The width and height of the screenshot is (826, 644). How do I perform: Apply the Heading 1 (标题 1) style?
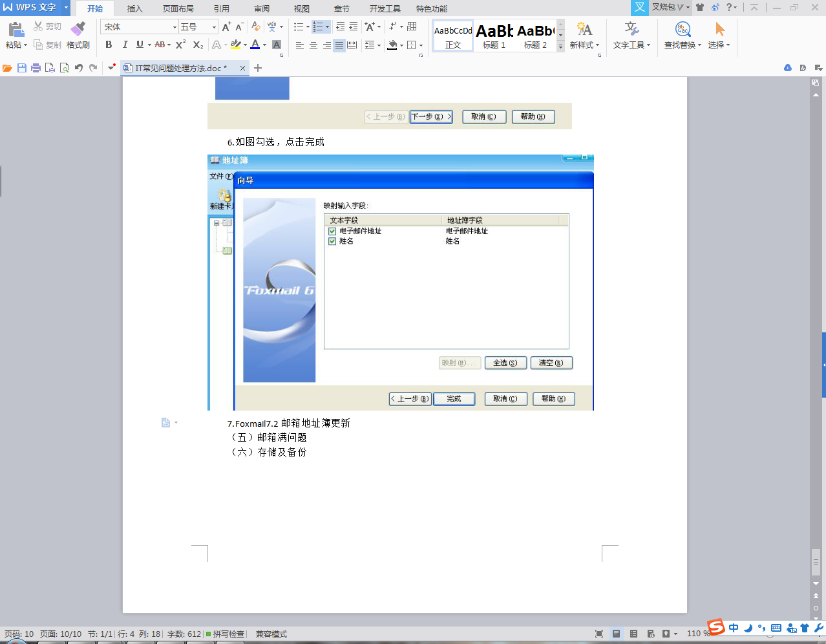click(x=494, y=36)
